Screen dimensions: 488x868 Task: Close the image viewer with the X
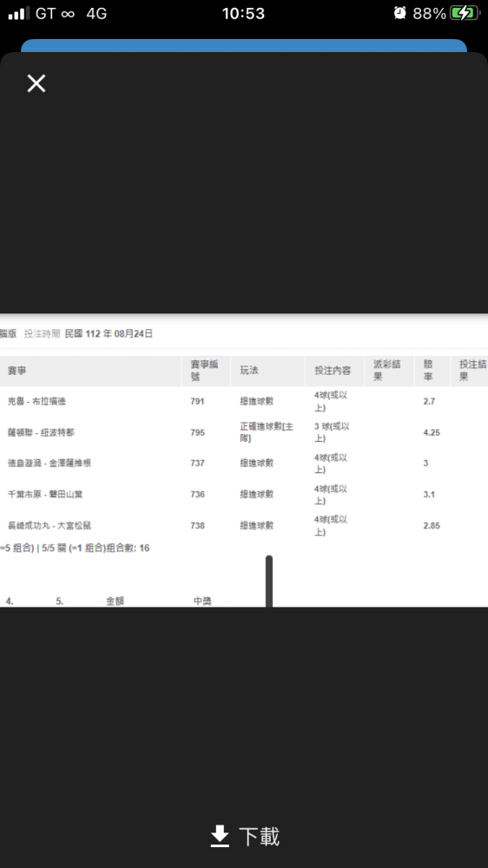[36, 83]
